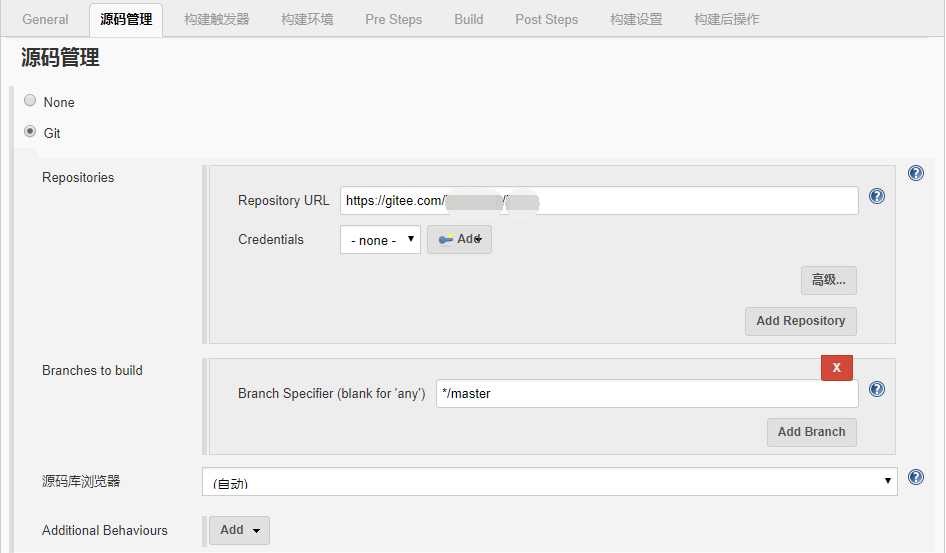Click the Add Repository button

[801, 321]
